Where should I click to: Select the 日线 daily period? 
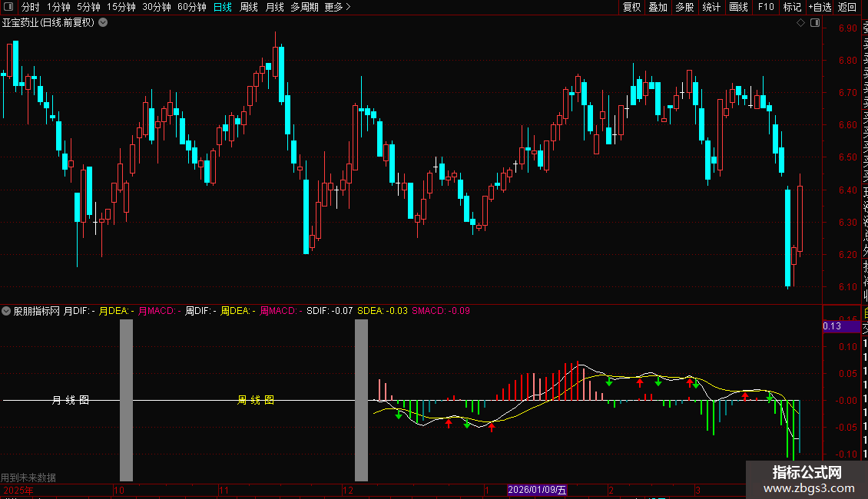[x=223, y=7]
